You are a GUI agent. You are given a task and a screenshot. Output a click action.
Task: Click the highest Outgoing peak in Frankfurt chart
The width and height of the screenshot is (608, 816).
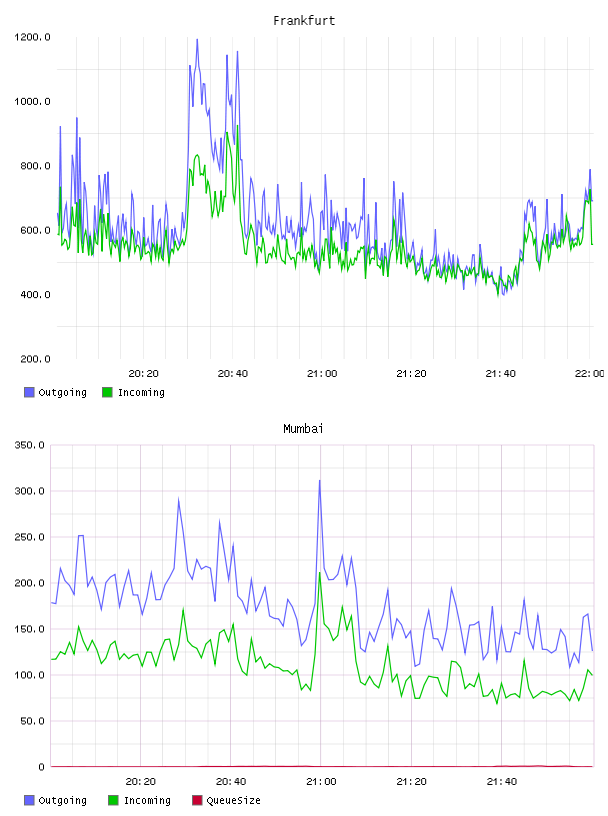coord(197,41)
